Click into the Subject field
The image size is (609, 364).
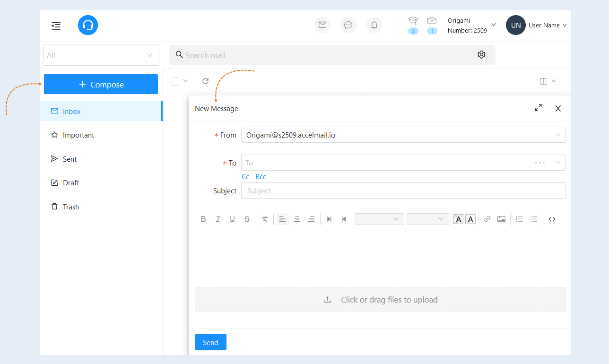tap(403, 191)
